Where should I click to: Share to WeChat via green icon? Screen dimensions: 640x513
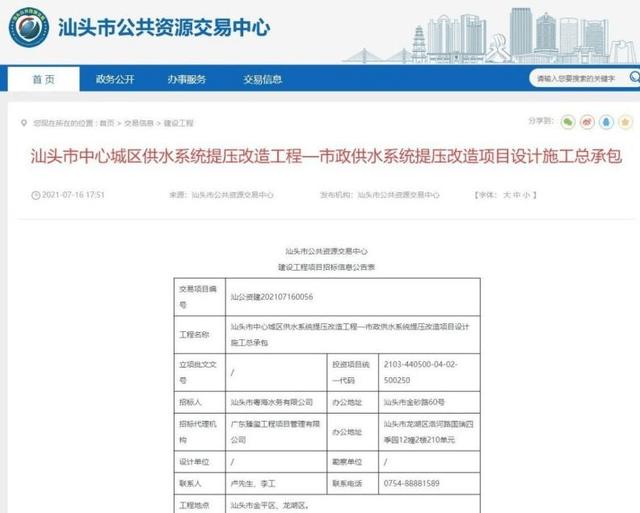coord(568,122)
